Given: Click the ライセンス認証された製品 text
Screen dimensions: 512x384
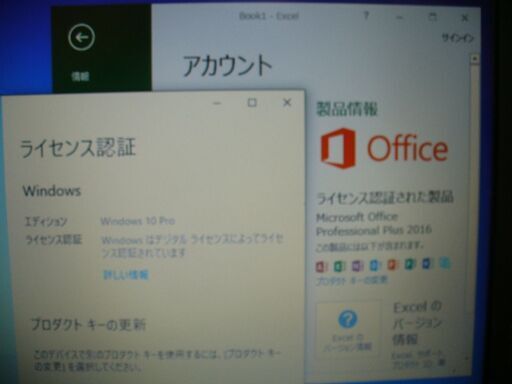Looking at the screenshot, I should pyautogui.click(x=385, y=198).
